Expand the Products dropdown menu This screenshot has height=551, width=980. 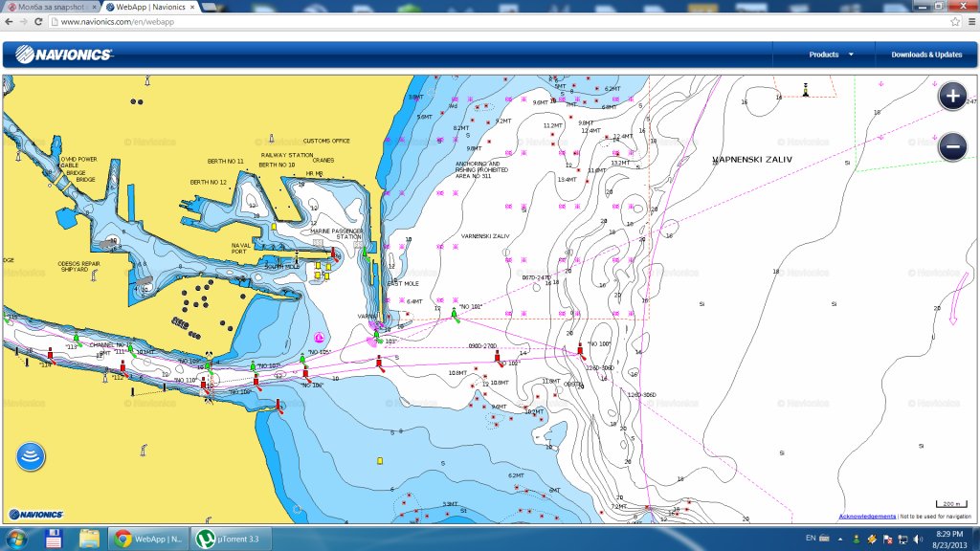[832, 55]
